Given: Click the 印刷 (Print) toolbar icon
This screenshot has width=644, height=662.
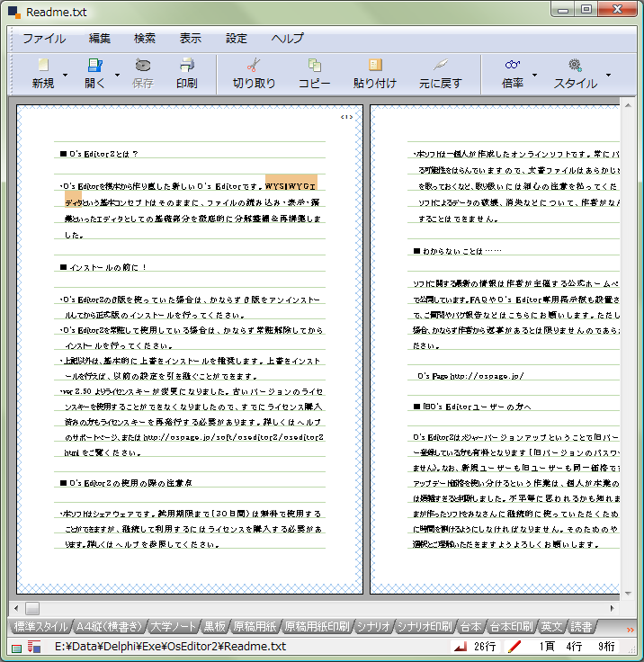Looking at the screenshot, I should click(x=187, y=65).
